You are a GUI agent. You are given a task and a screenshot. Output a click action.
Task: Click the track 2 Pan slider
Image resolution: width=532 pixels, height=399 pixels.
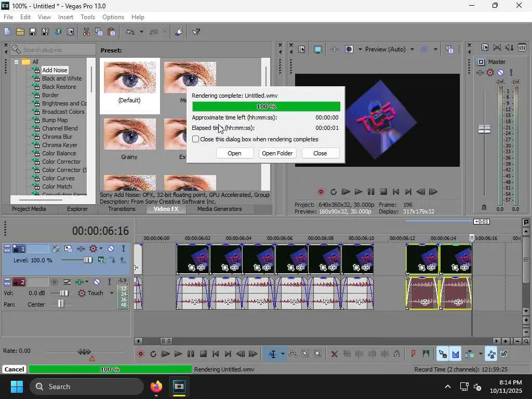click(61, 304)
